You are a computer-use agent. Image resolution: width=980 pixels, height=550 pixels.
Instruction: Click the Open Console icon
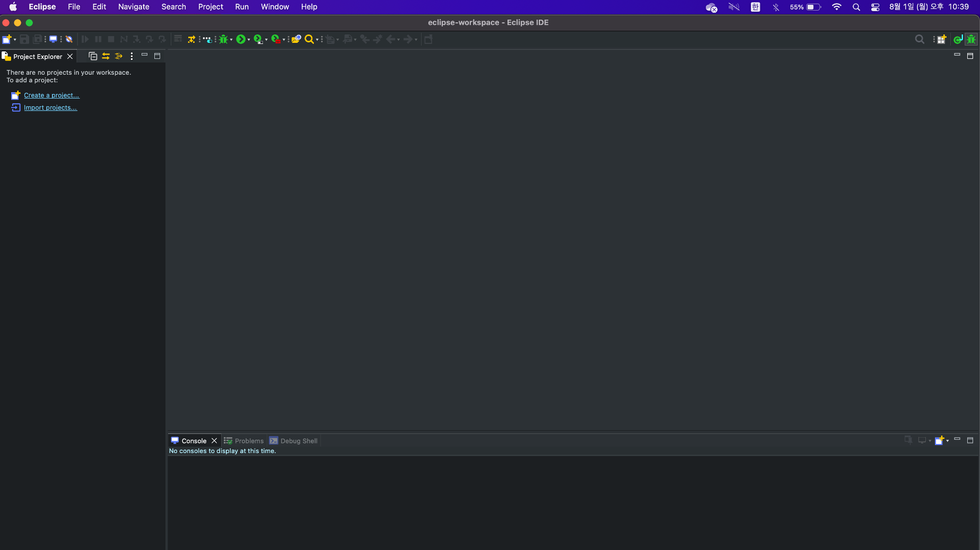(x=939, y=440)
